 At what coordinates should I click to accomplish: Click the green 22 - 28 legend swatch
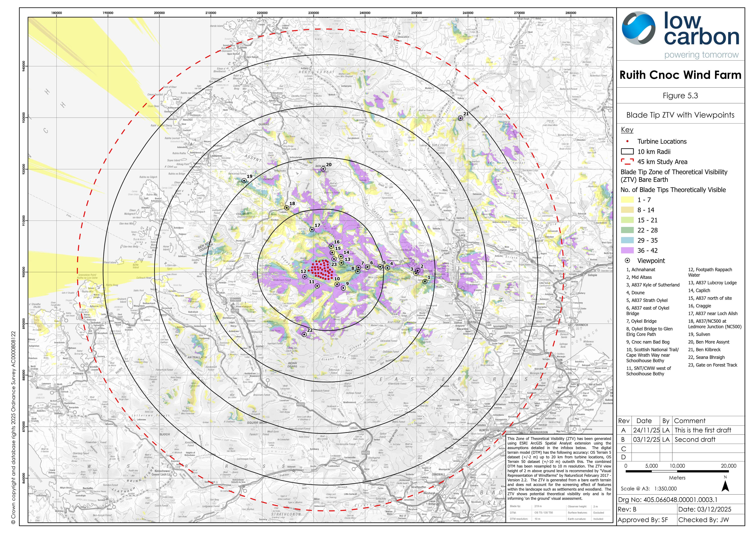(627, 230)
